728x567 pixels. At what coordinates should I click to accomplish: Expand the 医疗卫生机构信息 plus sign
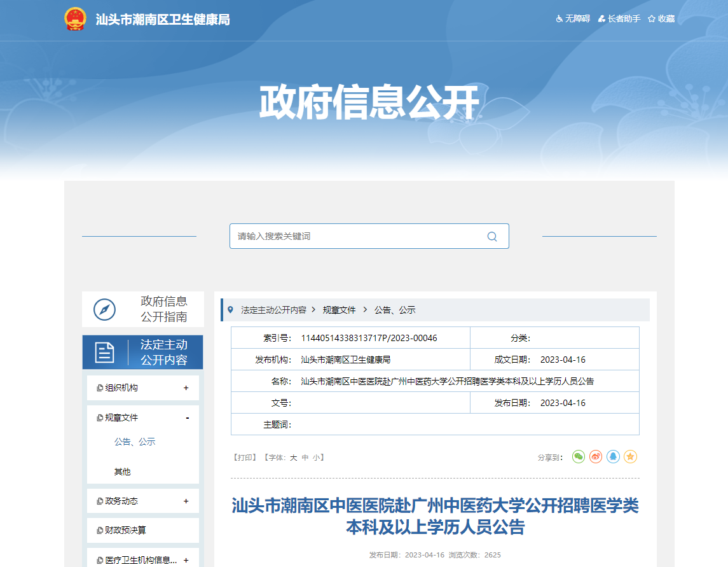186,560
